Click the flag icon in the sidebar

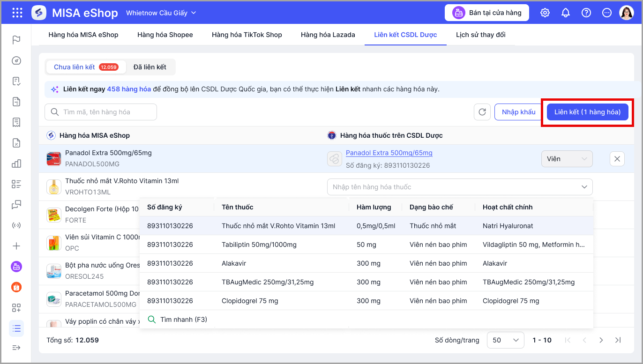pyautogui.click(x=16, y=40)
